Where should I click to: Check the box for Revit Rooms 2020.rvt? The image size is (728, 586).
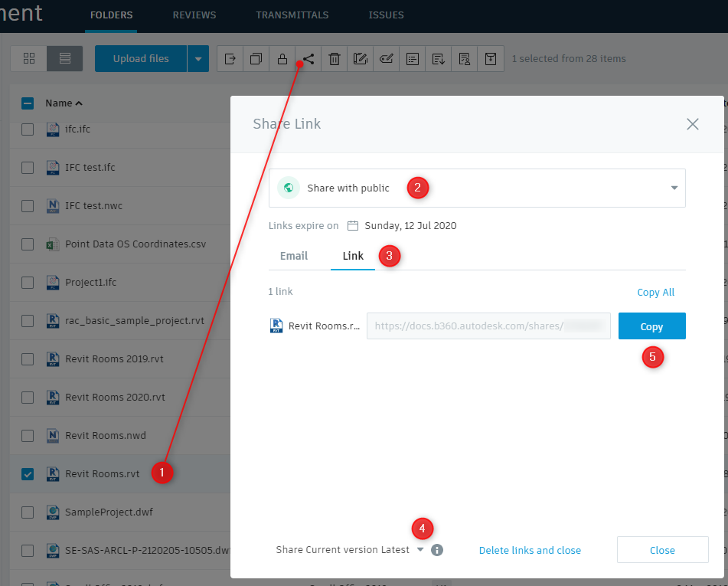click(x=28, y=398)
